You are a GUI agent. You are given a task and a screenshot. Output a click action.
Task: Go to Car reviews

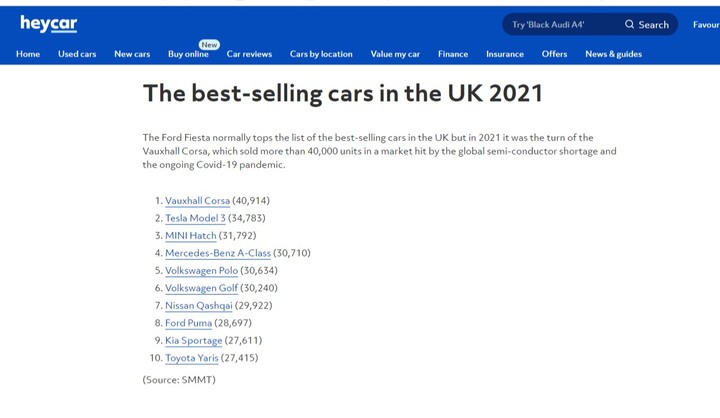[249, 54]
